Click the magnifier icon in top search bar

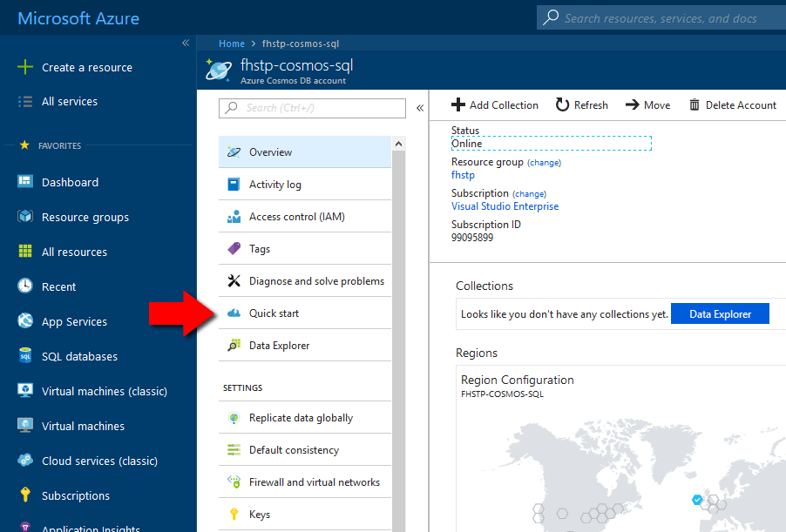(x=551, y=17)
